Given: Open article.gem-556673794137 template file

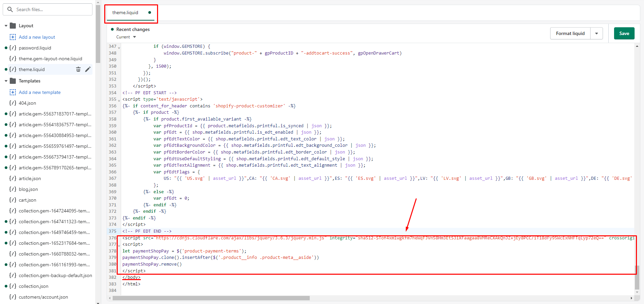Looking at the screenshot, I should (55, 157).
